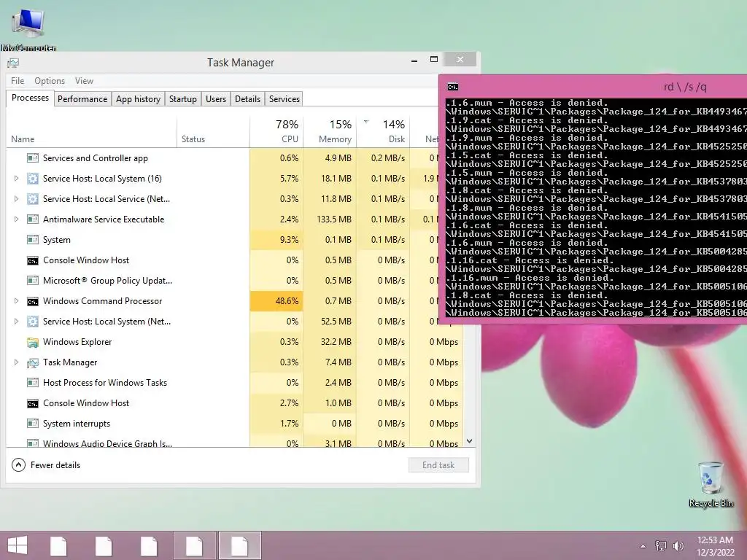Screen dimensions: 747x560
Task: Click the Task Manager title bar icon
Action: pyautogui.click(x=13, y=63)
